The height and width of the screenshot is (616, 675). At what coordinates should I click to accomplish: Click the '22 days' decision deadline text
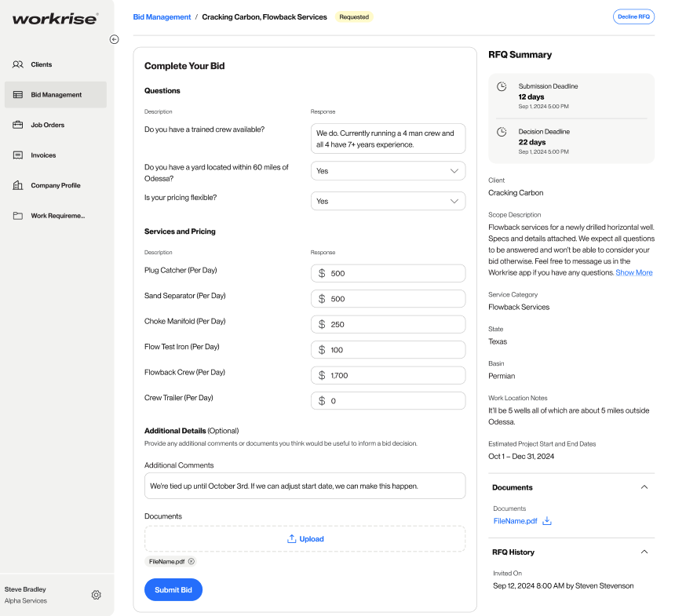tap(531, 142)
